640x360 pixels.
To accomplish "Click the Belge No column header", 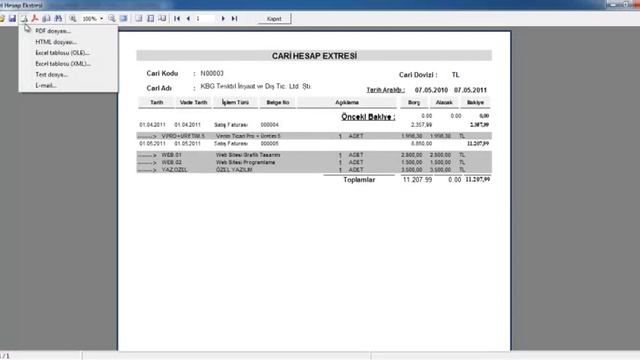I will click(278, 102).
